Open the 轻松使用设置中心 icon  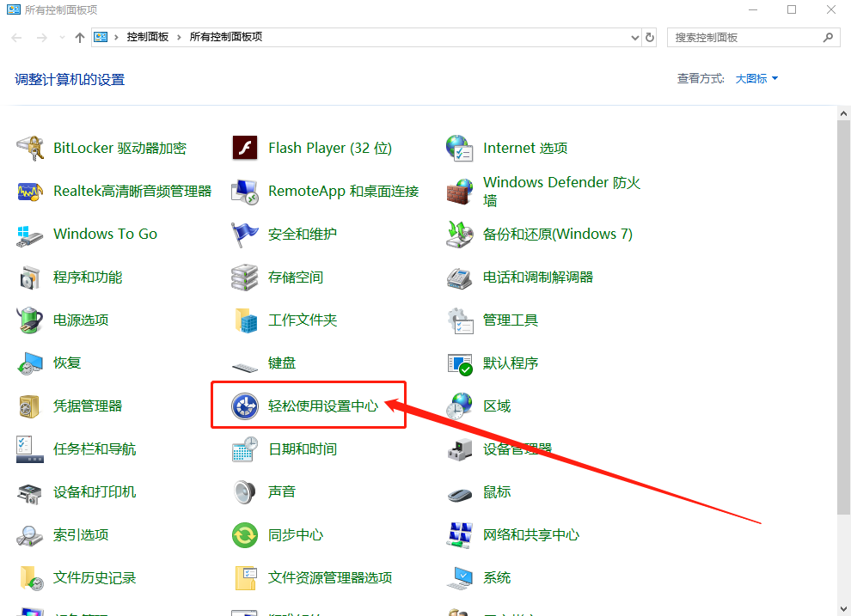pyautogui.click(x=245, y=406)
